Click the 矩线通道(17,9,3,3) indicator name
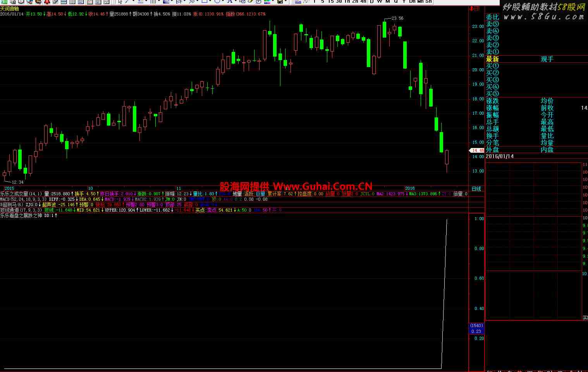Viewport: 588px width, 372px height. click(21, 210)
